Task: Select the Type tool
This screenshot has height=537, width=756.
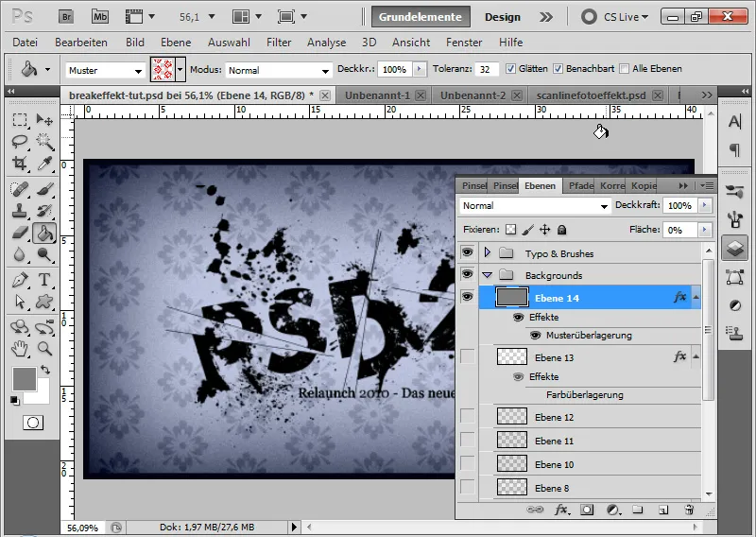Action: (44, 280)
